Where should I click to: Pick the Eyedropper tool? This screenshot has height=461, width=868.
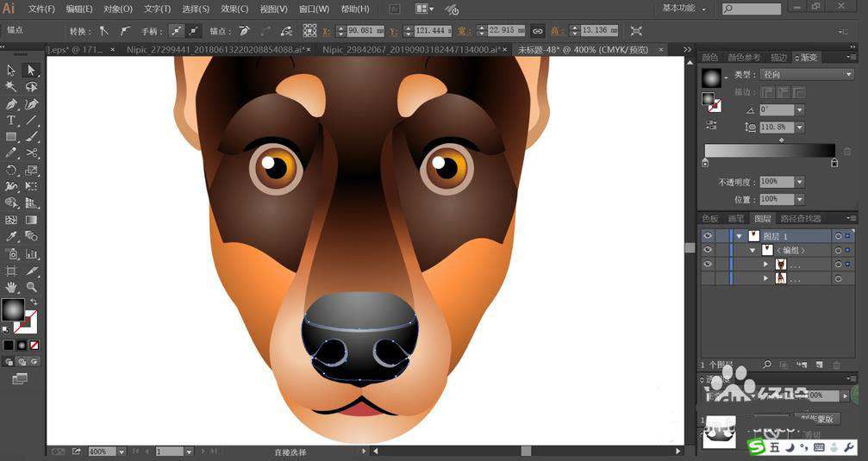tap(10, 236)
